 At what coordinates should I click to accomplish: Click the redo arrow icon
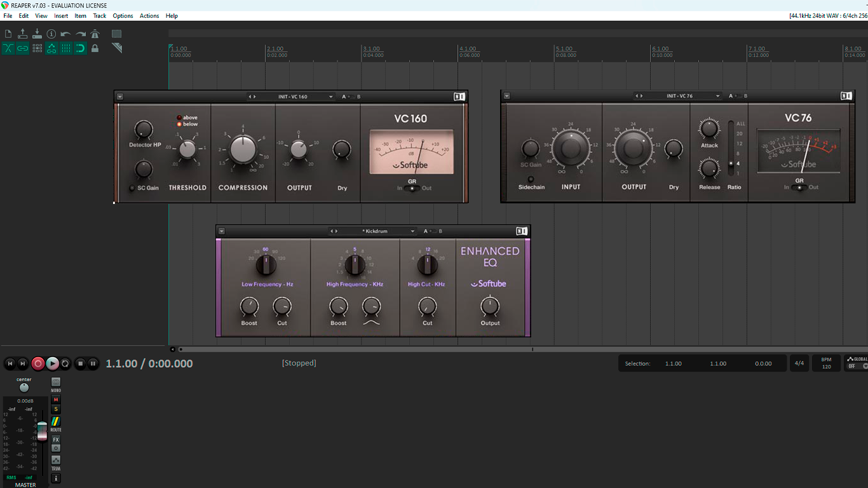pyautogui.click(x=81, y=34)
